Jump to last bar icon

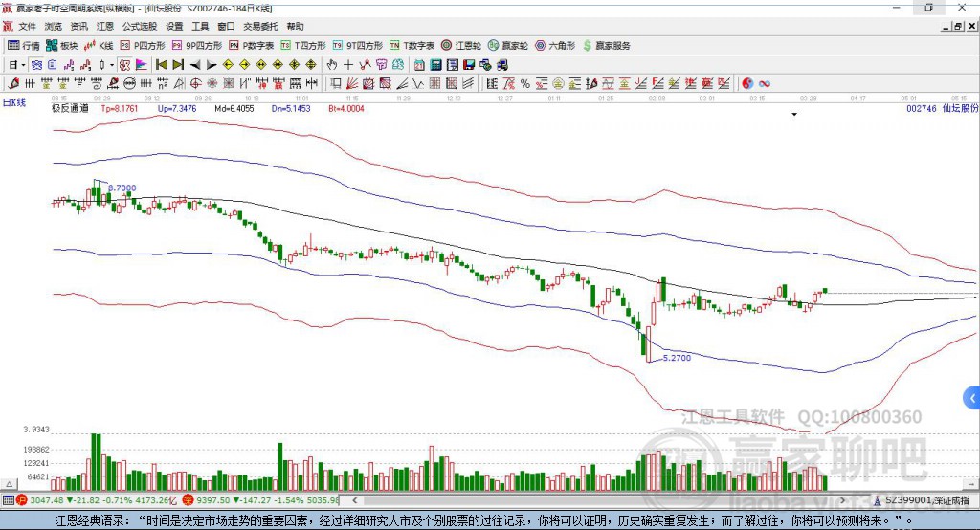[178, 65]
